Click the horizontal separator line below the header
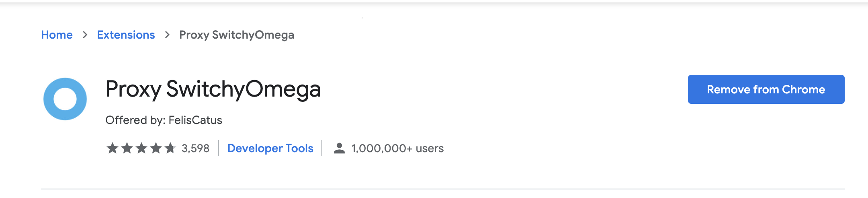The image size is (868, 198). [x=442, y=189]
